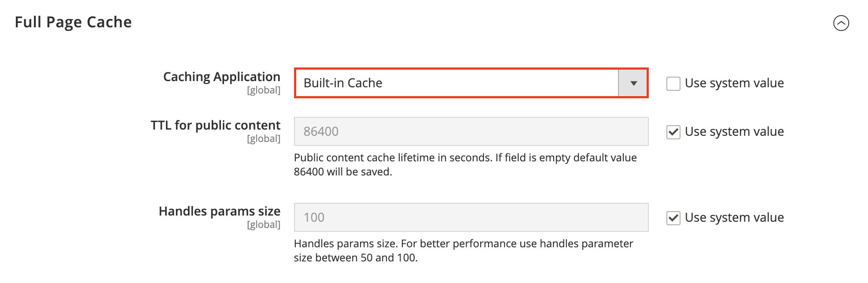Click the Caching Application dropdown arrow
868x283 pixels.
point(633,83)
